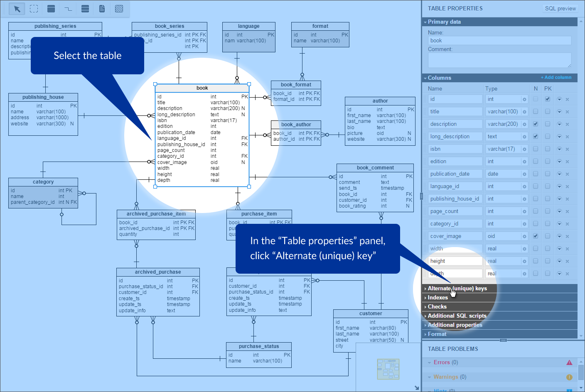The width and height of the screenshot is (585, 392).
Task: Delete the title column with its X
Action: [x=567, y=112]
